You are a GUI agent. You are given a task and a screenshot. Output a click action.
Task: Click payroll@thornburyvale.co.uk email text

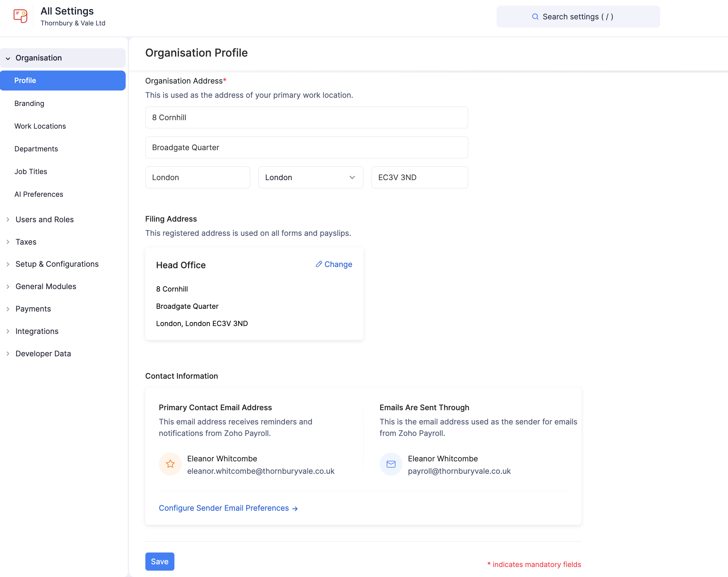[459, 471]
